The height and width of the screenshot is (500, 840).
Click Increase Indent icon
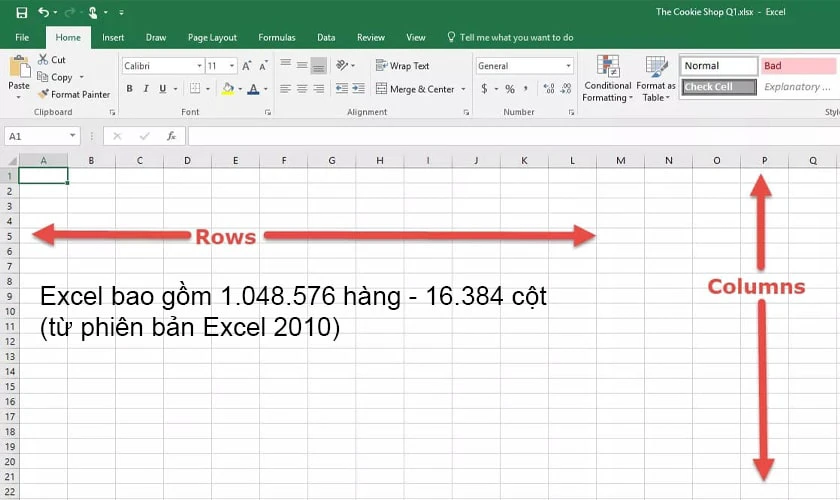coord(358,88)
